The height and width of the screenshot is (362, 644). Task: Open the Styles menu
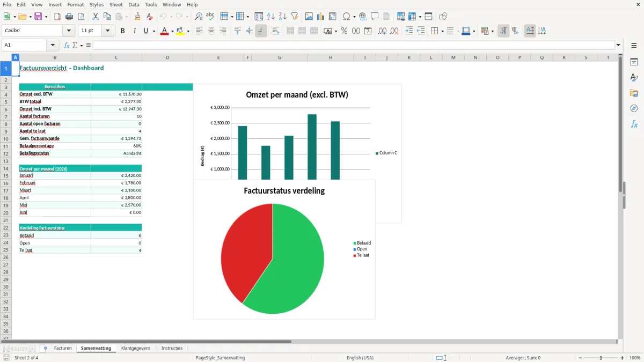point(97,4)
